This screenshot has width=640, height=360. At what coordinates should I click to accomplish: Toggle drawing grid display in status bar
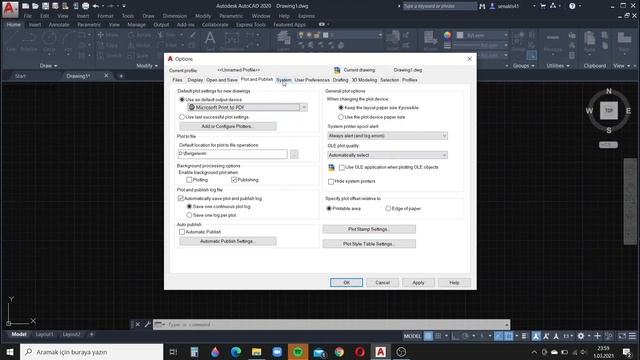pos(428,336)
